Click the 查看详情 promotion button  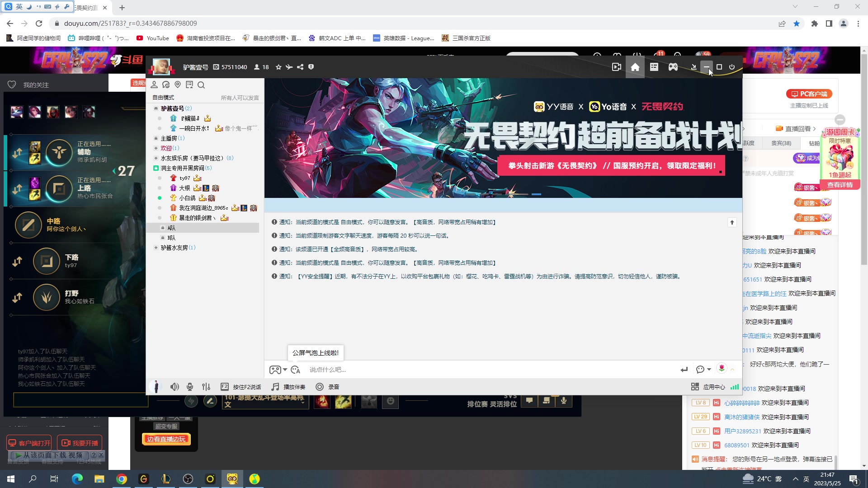(839, 185)
